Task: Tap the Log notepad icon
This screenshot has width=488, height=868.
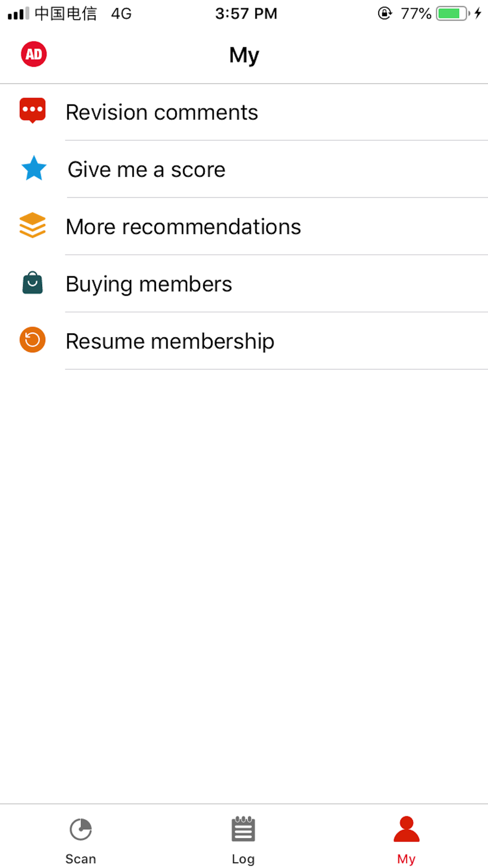Action: [x=243, y=829]
